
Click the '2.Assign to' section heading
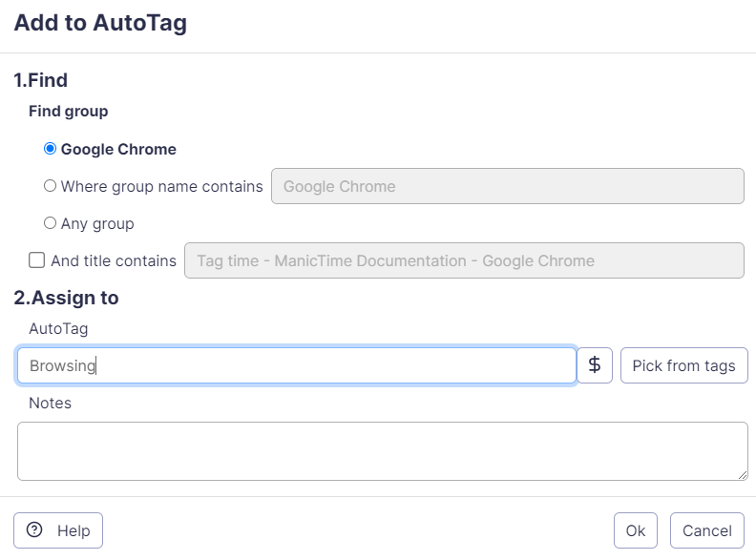point(66,298)
